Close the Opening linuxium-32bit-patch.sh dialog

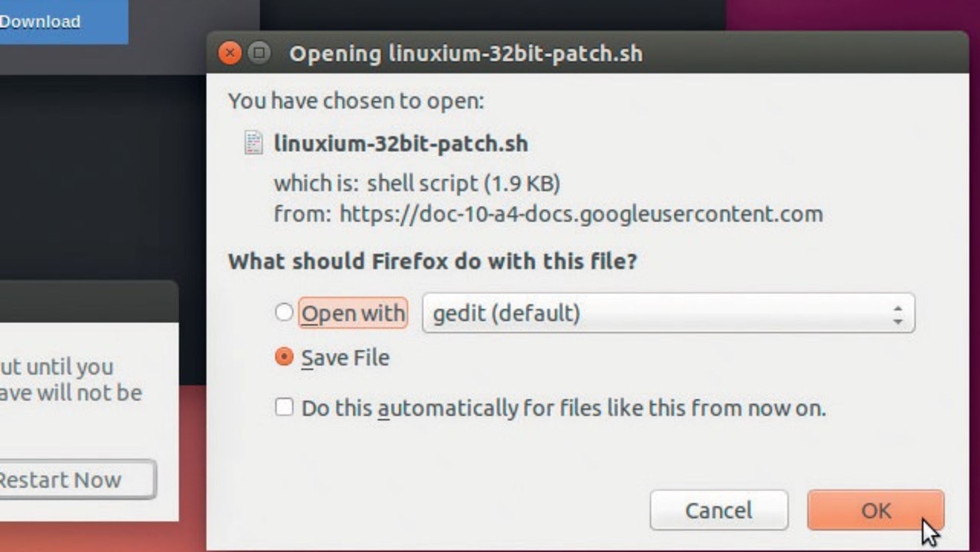point(230,53)
